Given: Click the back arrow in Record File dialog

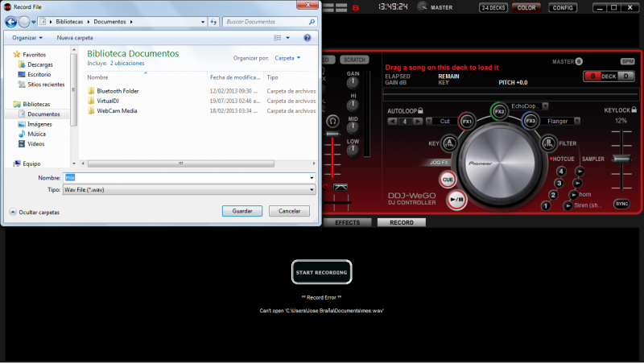Looking at the screenshot, I should coord(11,22).
